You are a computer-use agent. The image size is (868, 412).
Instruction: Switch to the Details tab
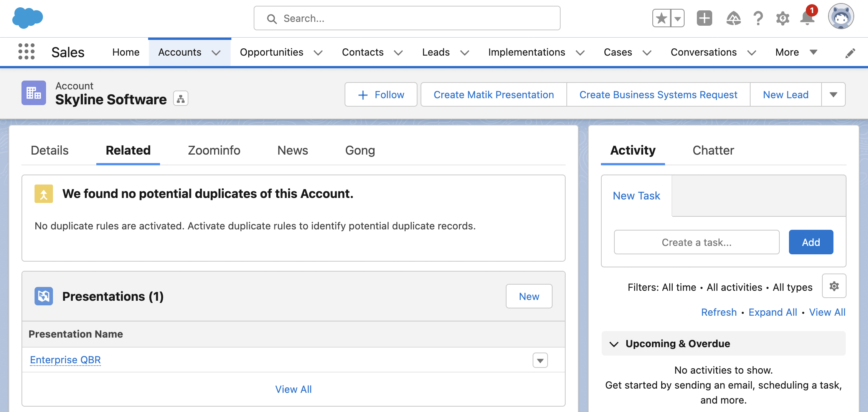pos(50,150)
